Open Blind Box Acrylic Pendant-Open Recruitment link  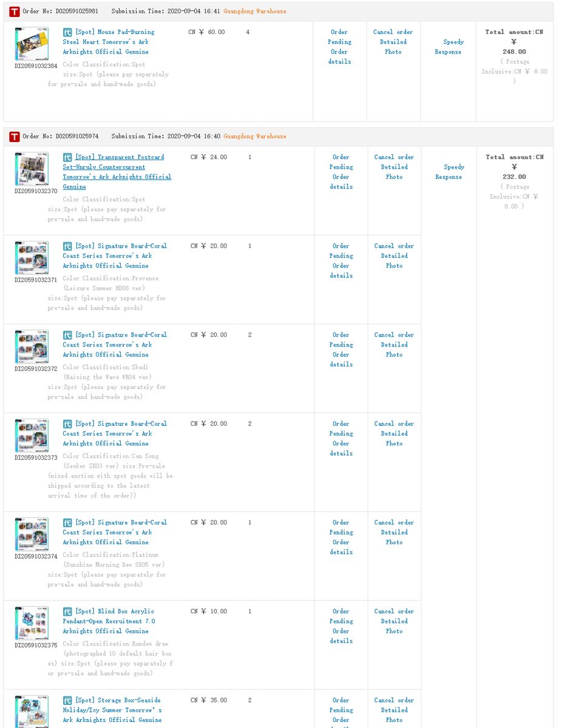(109, 621)
